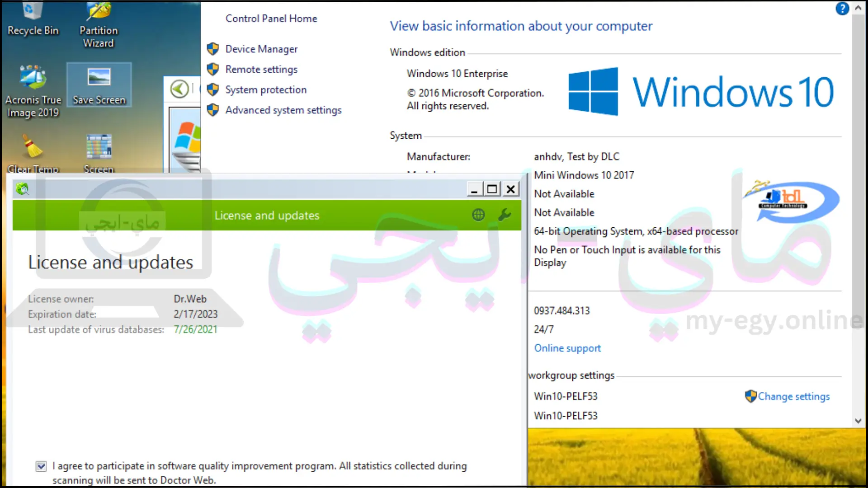Click the scrollbar up arrow in System window

pos(858,8)
